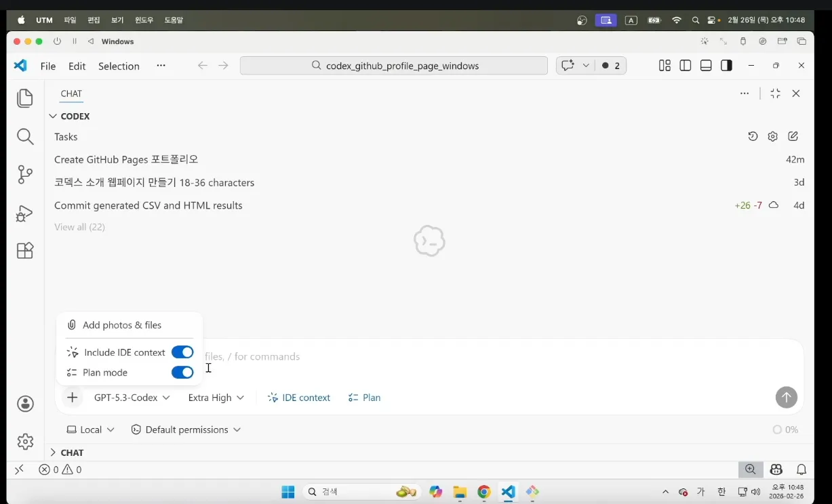
Task: Click the Plan button beside IDE context
Action: (x=364, y=398)
